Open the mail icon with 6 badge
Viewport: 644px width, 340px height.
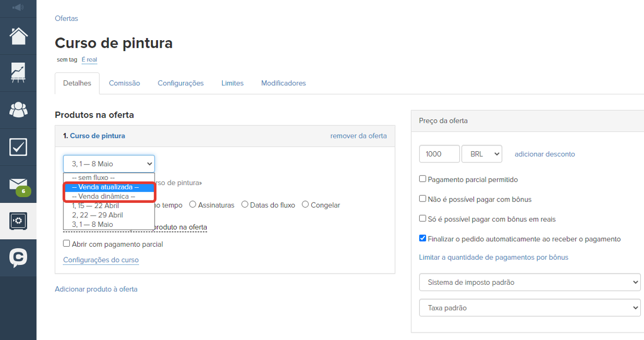[x=18, y=184]
